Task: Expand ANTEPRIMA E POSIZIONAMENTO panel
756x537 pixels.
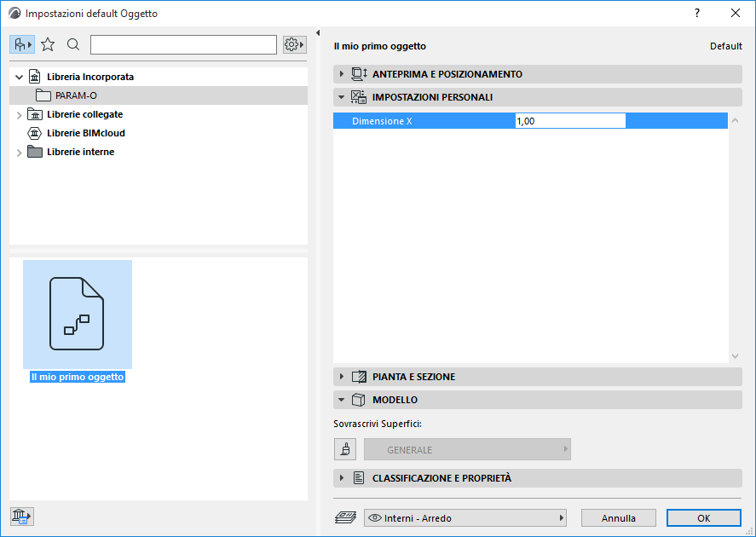Action: click(x=342, y=76)
